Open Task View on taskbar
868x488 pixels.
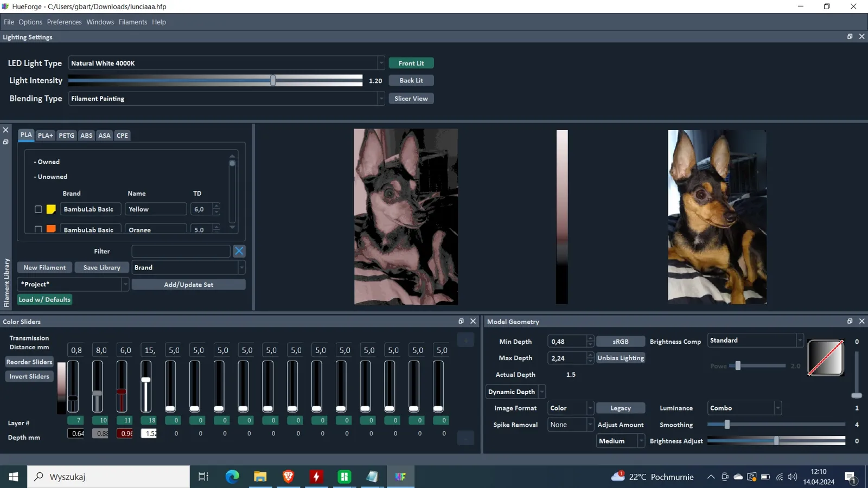(x=203, y=477)
